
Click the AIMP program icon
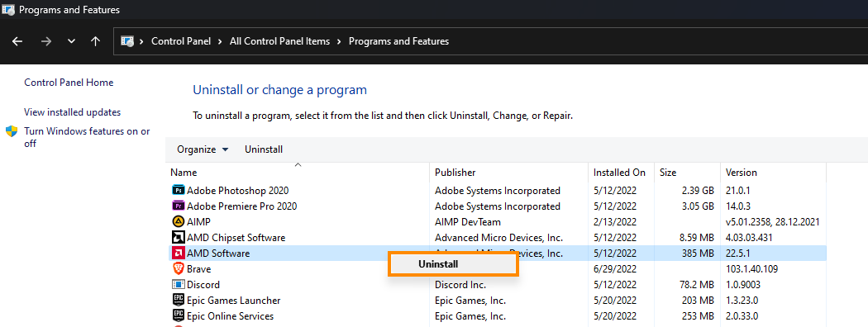(x=178, y=222)
